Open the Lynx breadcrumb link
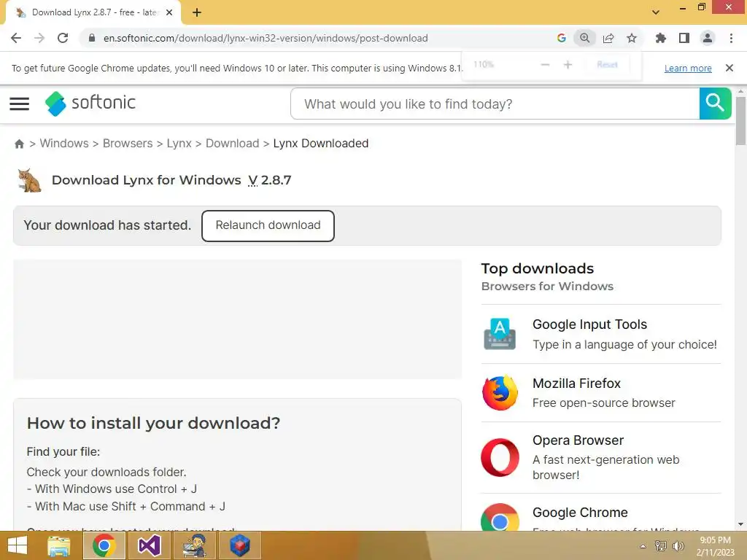 pos(179,144)
